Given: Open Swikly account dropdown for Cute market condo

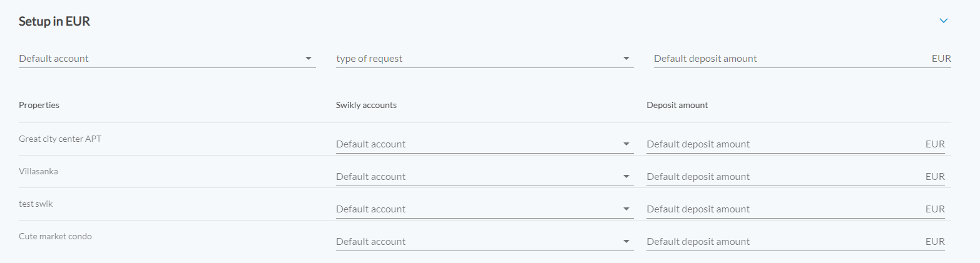Looking at the screenshot, I should pyautogui.click(x=484, y=242).
